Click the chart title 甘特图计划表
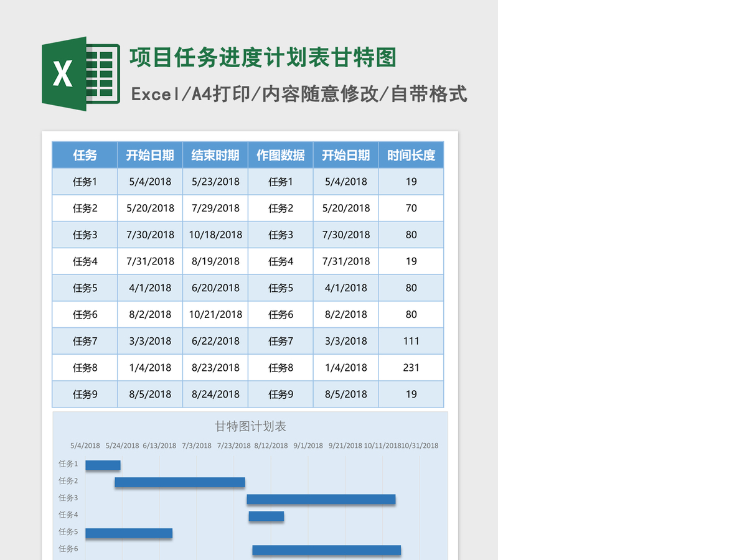 point(250,426)
